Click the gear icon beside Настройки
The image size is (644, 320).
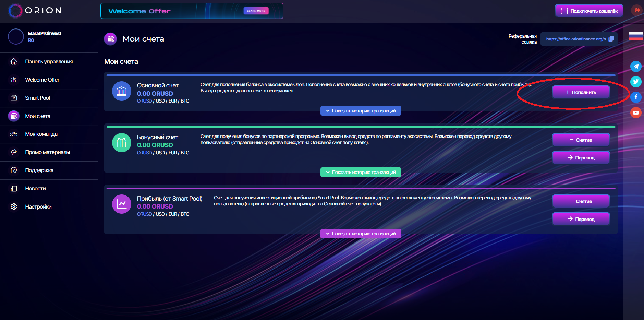14,207
